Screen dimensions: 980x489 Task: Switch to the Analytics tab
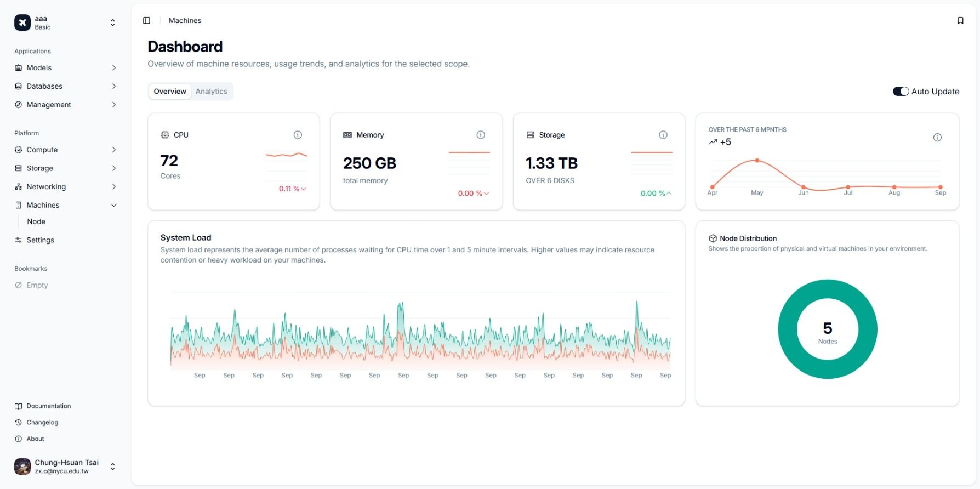[x=211, y=92]
